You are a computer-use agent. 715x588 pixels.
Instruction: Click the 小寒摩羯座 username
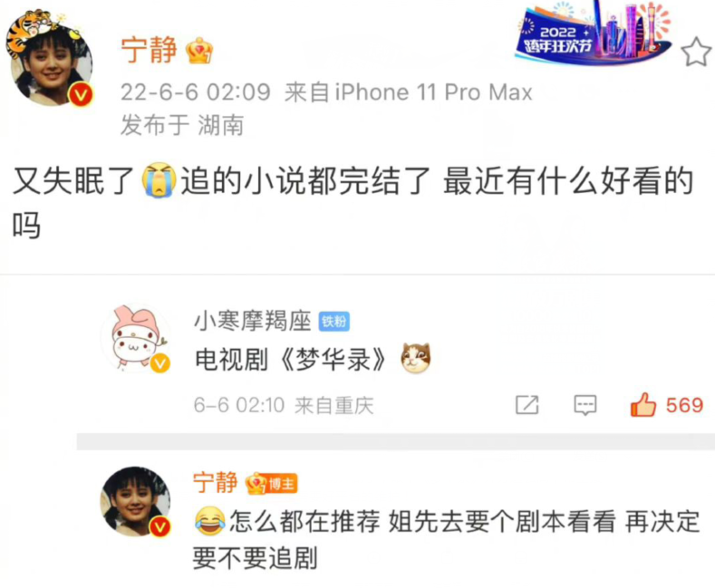click(x=253, y=321)
